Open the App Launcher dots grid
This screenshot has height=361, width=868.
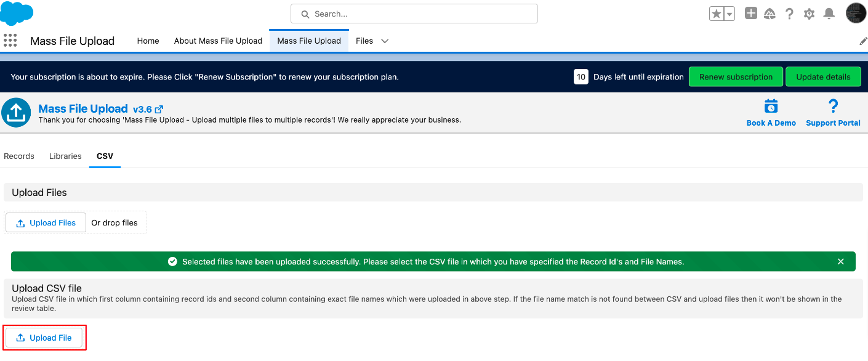pyautogui.click(x=10, y=41)
